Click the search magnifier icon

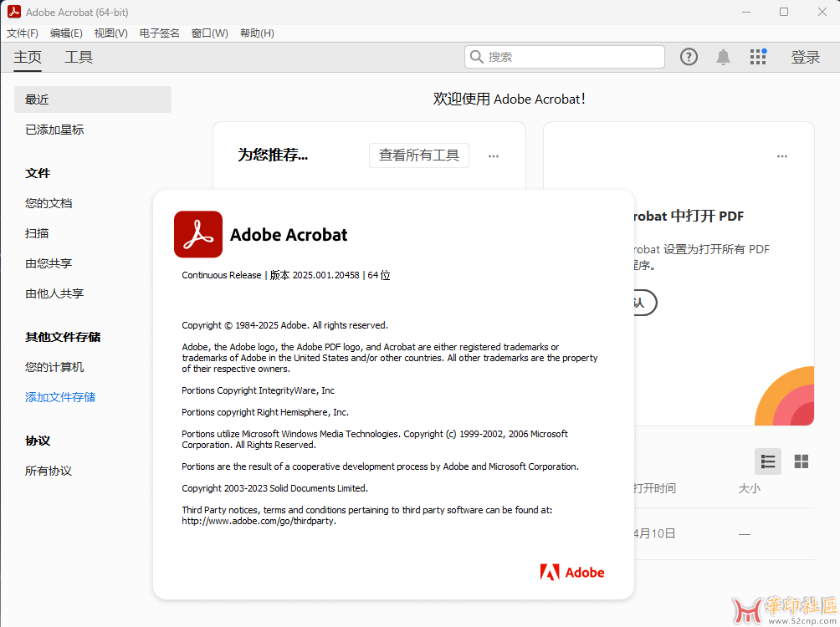[x=477, y=57]
